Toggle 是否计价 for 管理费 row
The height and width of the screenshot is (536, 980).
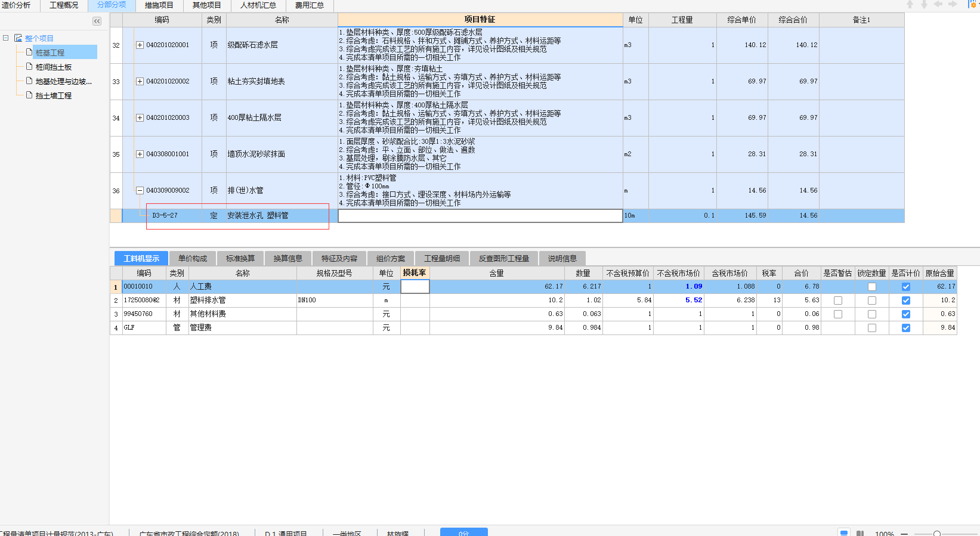pos(906,328)
